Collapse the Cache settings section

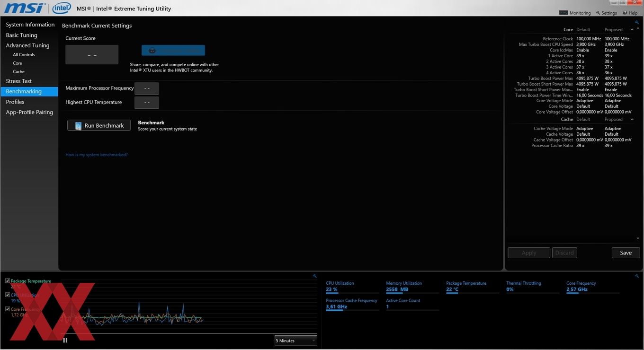632,120
